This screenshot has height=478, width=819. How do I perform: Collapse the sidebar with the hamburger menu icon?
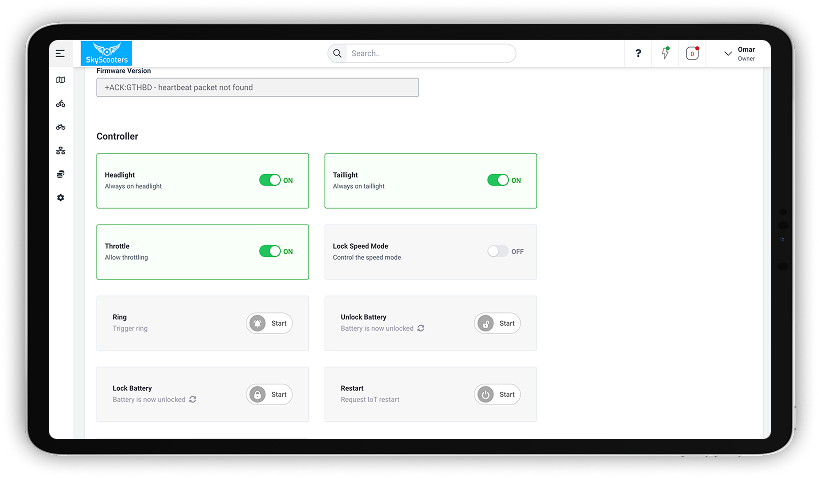[x=61, y=53]
